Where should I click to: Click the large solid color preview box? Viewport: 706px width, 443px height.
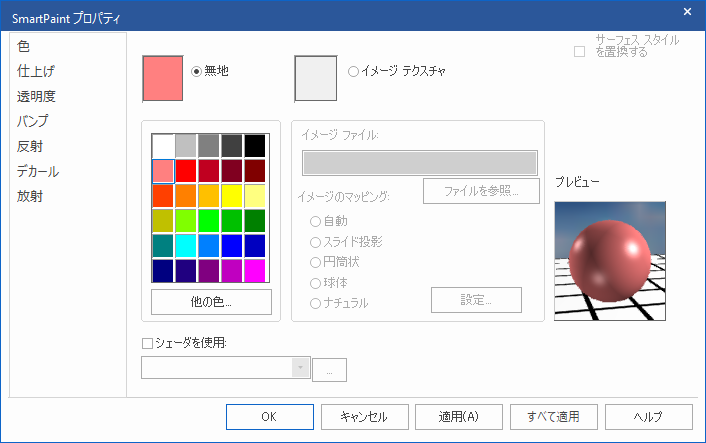point(163,78)
